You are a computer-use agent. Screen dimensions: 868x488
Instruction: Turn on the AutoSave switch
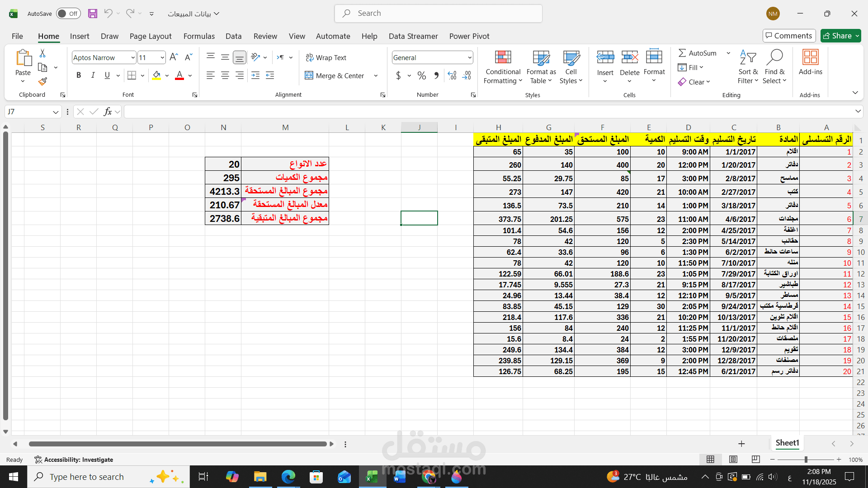click(x=68, y=14)
